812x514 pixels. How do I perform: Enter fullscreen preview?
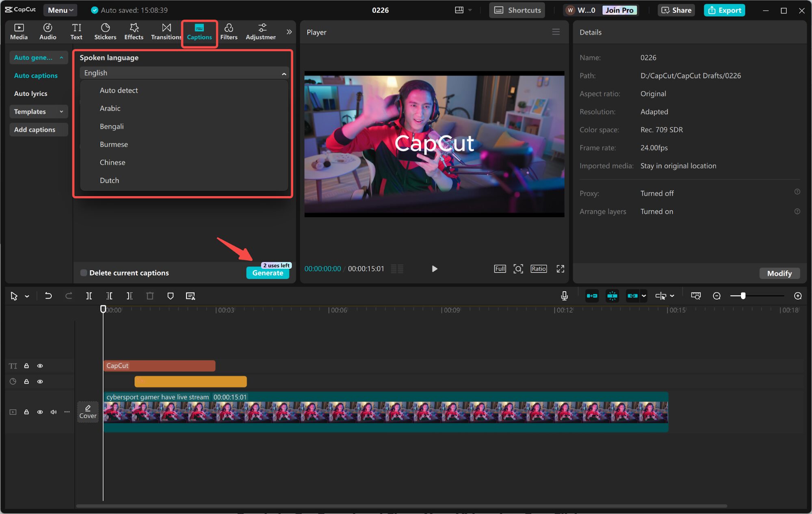tap(560, 269)
